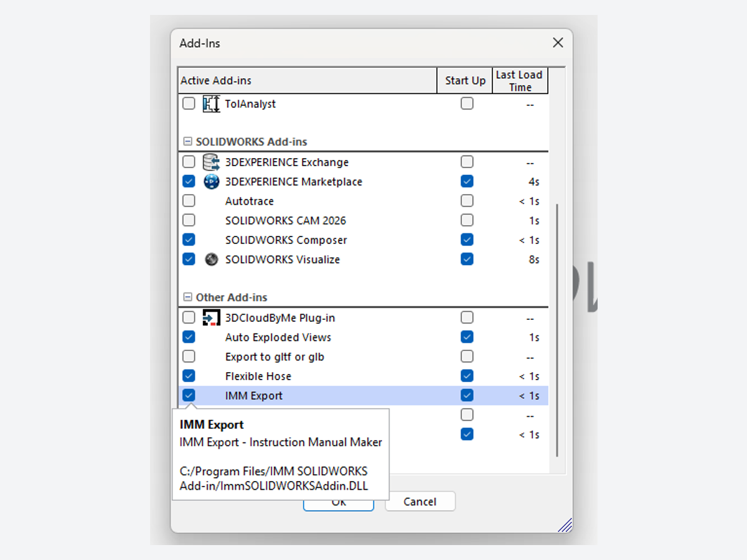The height and width of the screenshot is (560, 747).
Task: Disable SOLIDWORKS Composer active checkbox
Action: pyautogui.click(x=189, y=240)
